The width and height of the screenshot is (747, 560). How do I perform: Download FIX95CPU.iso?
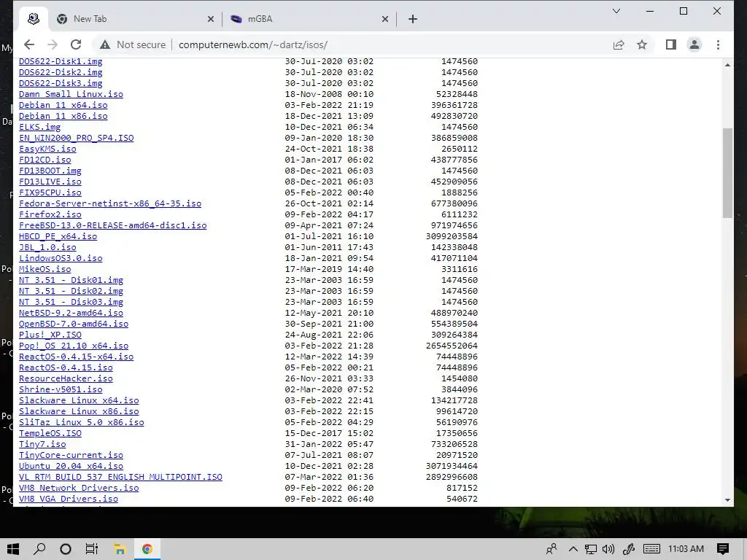tap(50, 192)
